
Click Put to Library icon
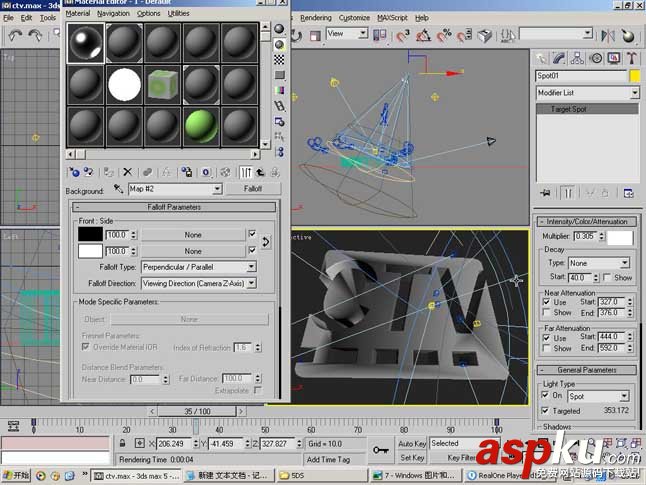click(x=187, y=172)
